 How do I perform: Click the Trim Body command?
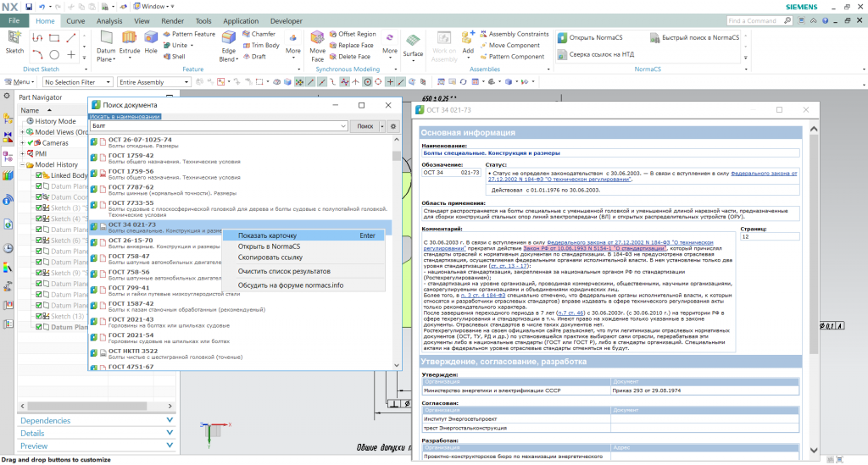pos(261,45)
